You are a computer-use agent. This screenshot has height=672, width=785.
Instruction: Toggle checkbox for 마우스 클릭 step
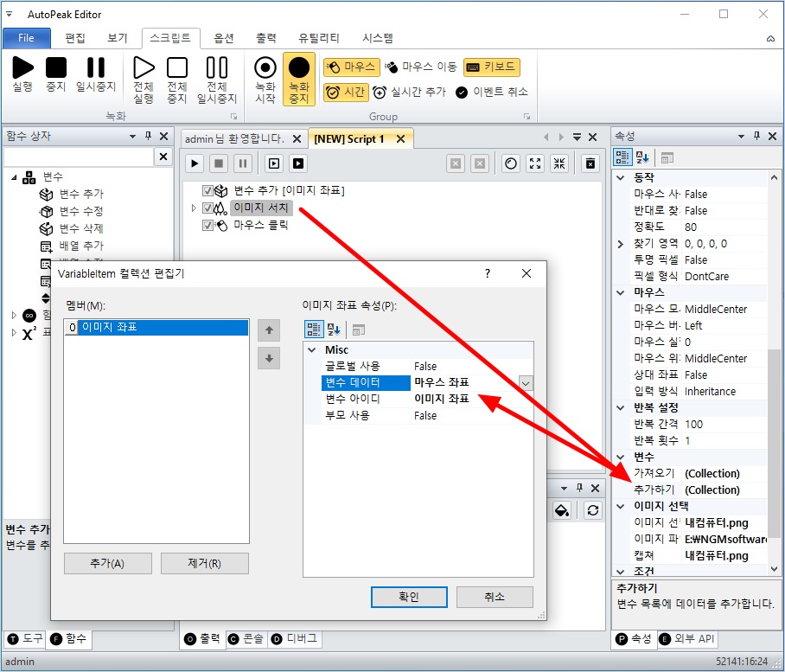[x=207, y=226]
